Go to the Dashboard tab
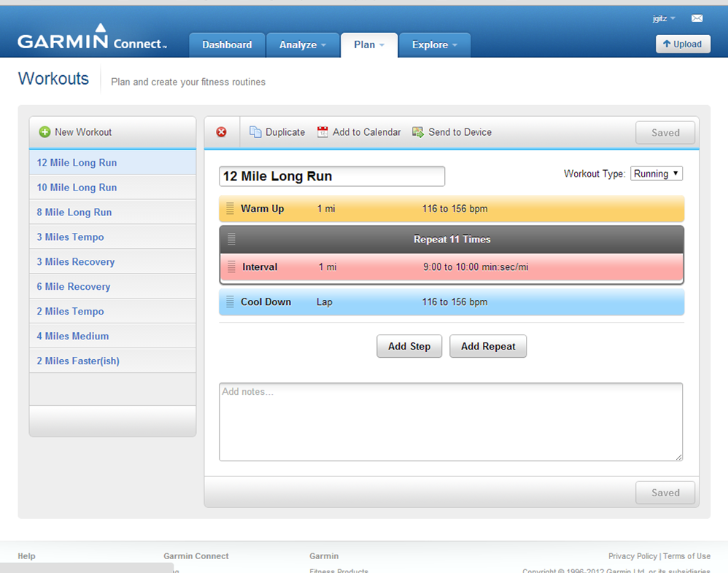The image size is (728, 573). (x=227, y=45)
